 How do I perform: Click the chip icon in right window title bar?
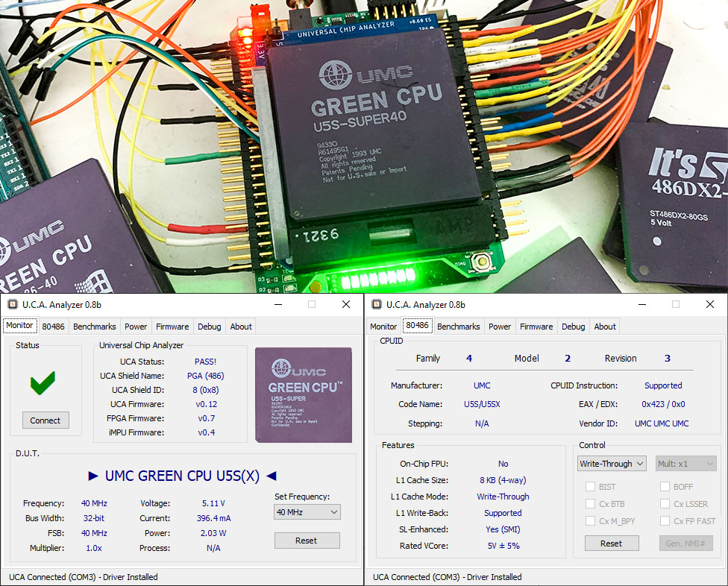[x=377, y=305]
